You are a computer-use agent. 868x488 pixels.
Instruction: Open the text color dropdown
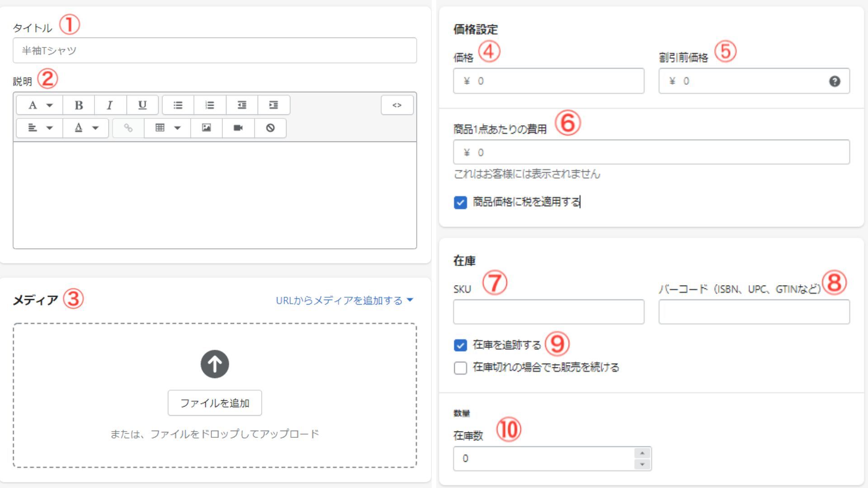tap(86, 128)
